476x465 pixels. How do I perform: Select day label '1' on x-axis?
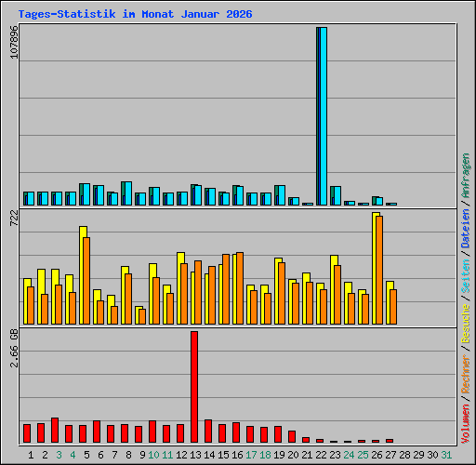31,455
